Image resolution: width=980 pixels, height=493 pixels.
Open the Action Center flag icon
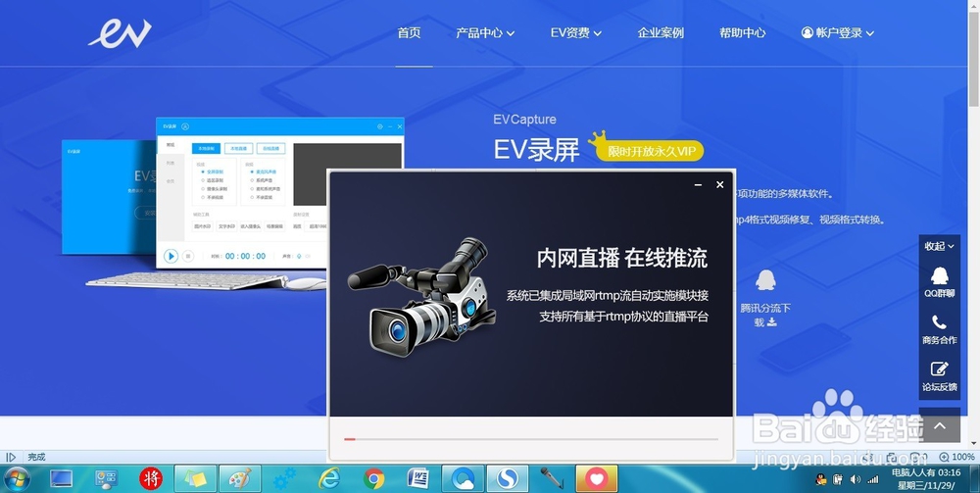[838, 479]
